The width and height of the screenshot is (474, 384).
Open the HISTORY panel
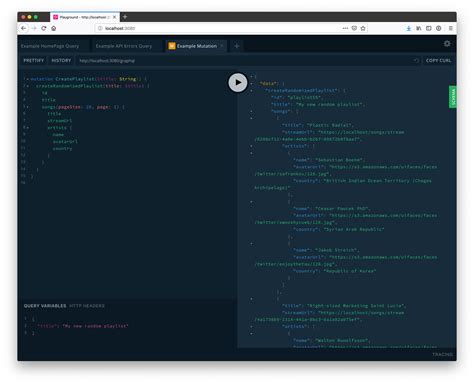[x=61, y=60]
